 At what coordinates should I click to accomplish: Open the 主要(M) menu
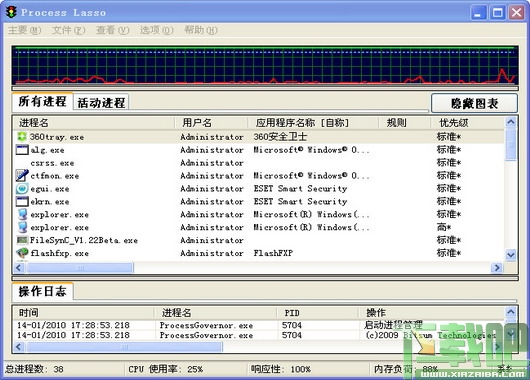(x=24, y=30)
